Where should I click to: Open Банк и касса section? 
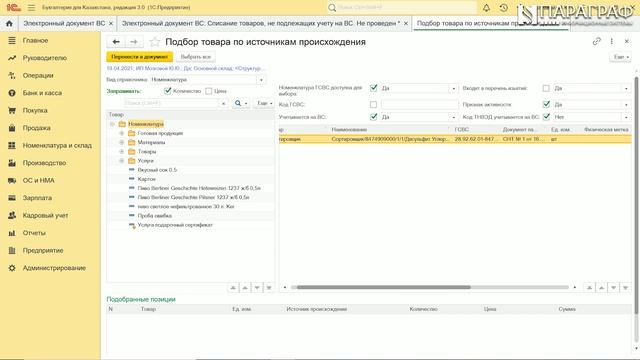42,93
